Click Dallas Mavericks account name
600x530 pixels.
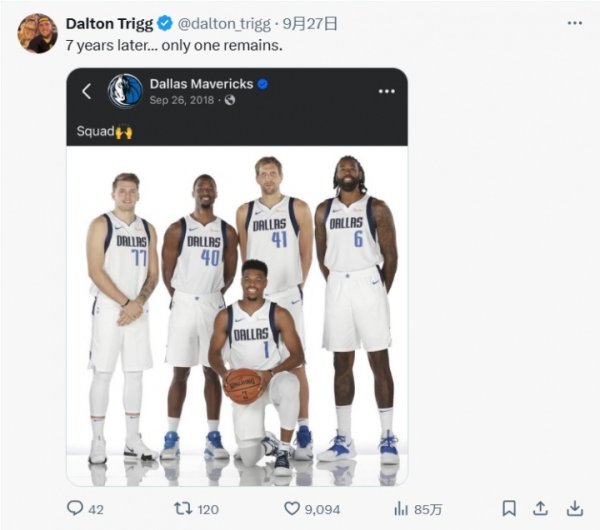201,84
